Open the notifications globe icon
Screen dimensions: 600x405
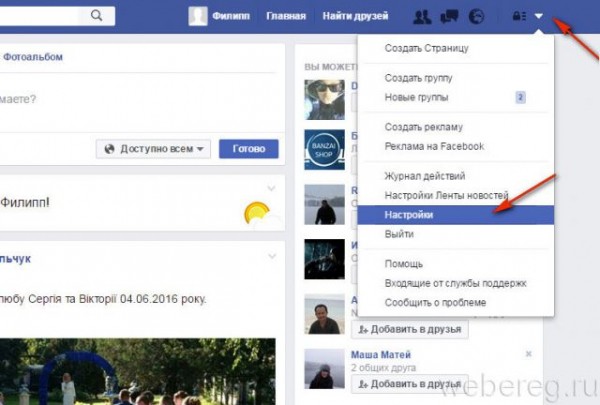pyautogui.click(x=476, y=16)
